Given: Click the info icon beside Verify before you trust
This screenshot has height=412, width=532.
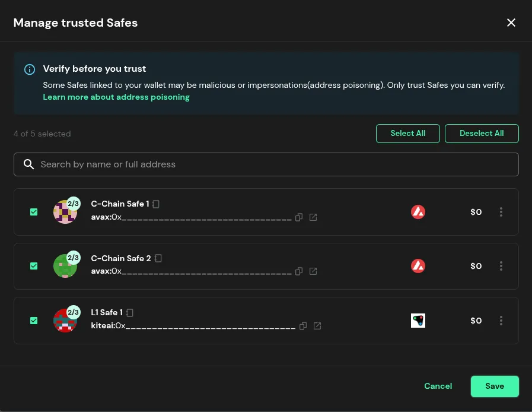Looking at the screenshot, I should click(x=30, y=69).
